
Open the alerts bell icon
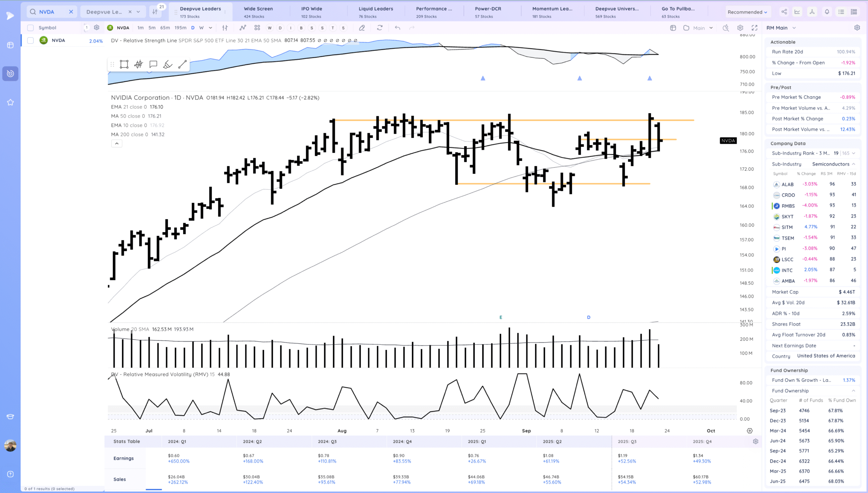[x=827, y=12]
